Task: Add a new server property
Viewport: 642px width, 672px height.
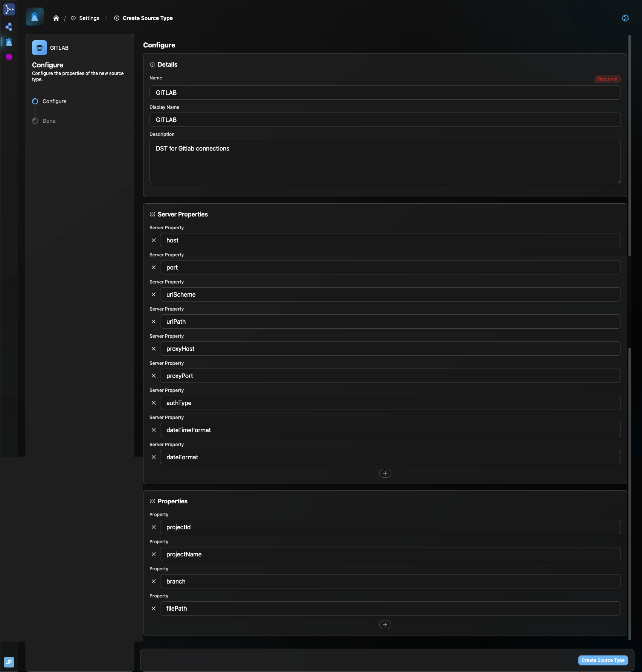Action: pyautogui.click(x=385, y=473)
